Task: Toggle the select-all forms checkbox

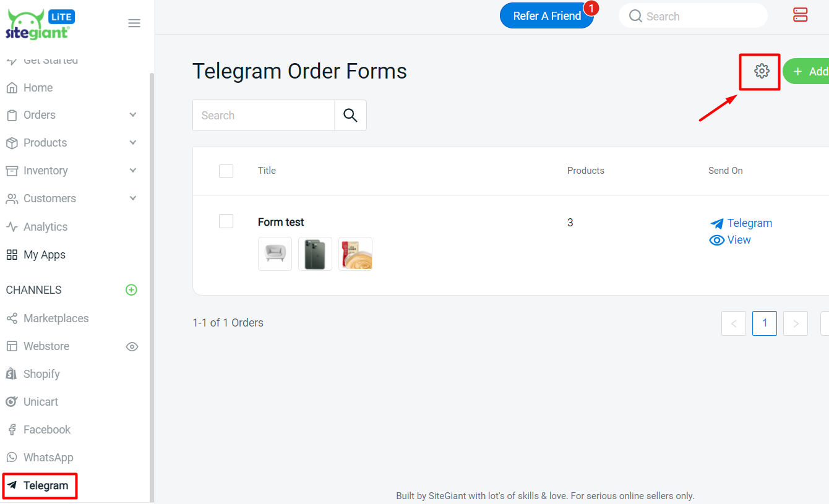Action: [226, 171]
